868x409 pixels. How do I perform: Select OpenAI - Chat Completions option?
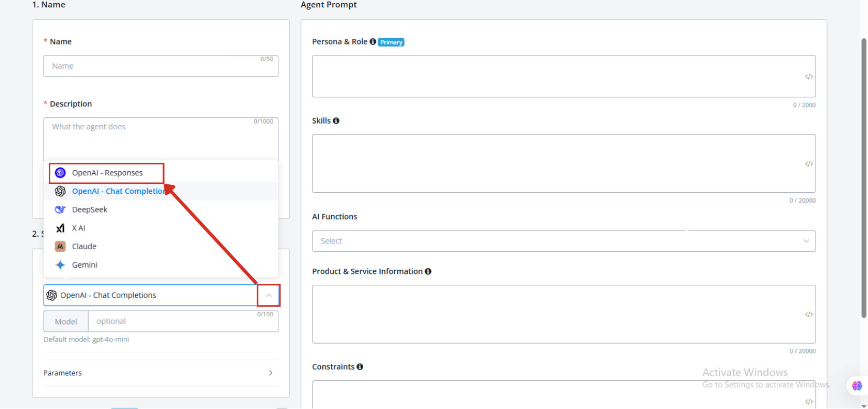(118, 192)
